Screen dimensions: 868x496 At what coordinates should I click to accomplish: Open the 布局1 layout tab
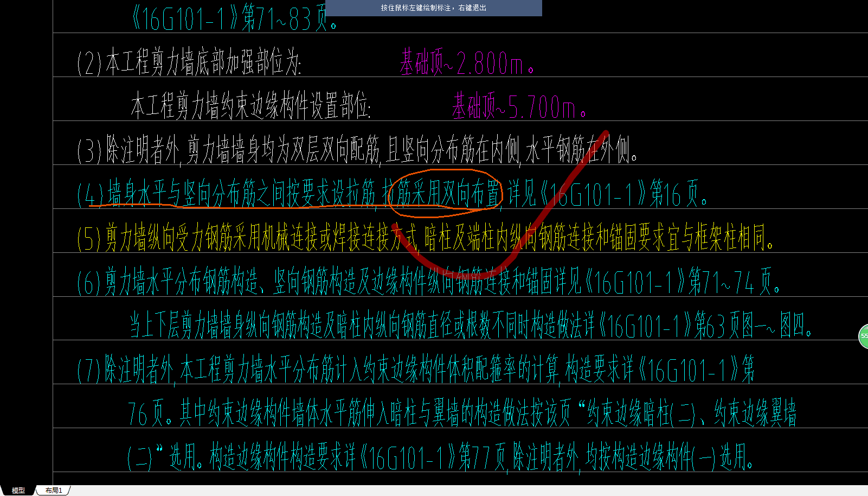click(54, 491)
